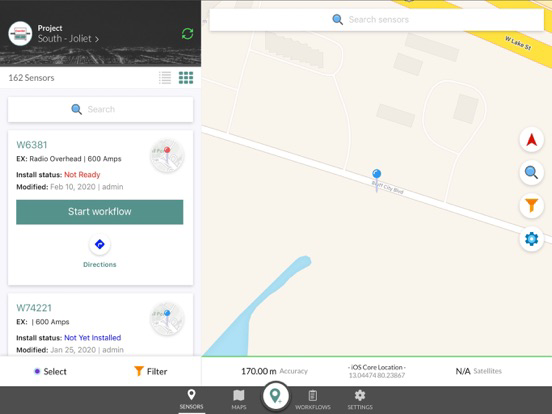Open the Maps tab
552x414 pixels.
pos(239,400)
